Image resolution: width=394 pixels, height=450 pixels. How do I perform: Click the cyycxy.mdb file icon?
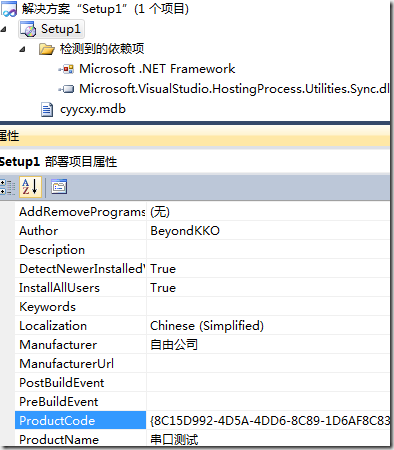47,109
